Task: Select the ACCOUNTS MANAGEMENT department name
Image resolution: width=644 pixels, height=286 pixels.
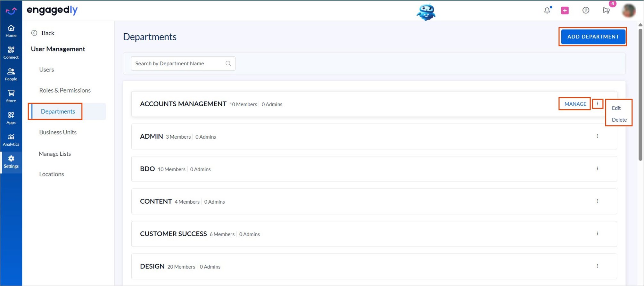Action: tap(183, 104)
